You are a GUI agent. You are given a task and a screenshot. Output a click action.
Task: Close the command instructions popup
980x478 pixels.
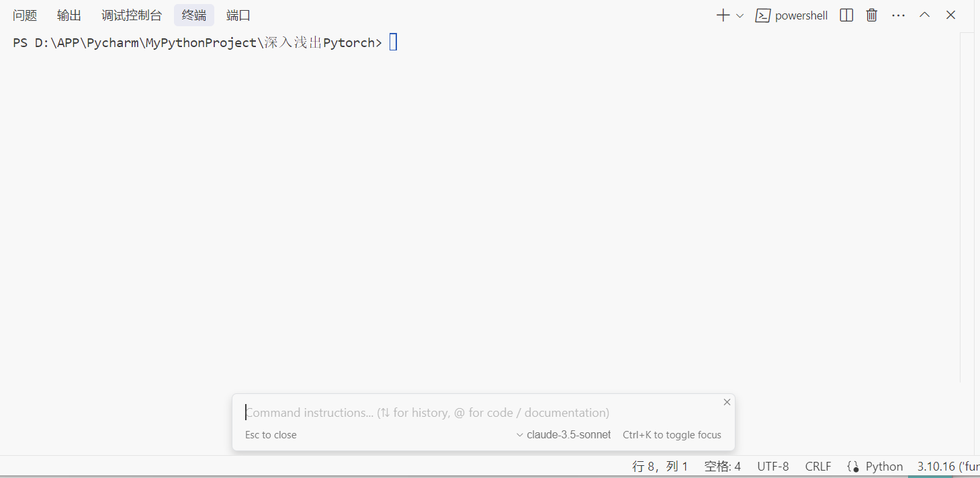tap(727, 402)
